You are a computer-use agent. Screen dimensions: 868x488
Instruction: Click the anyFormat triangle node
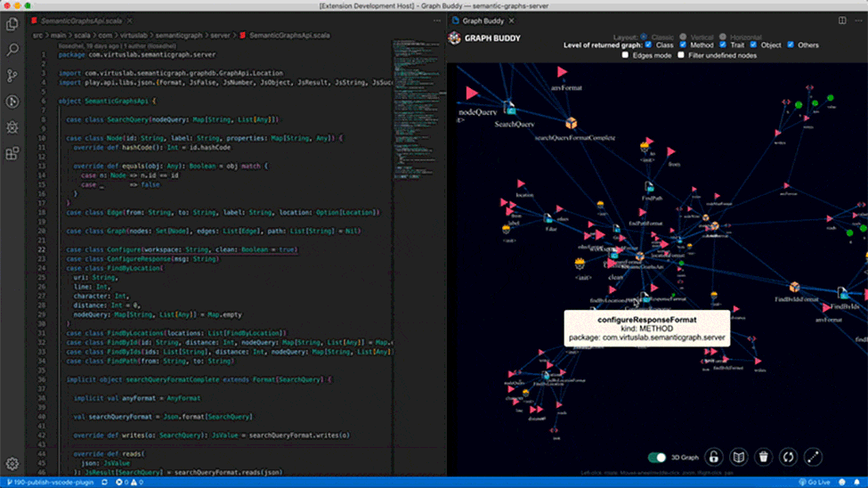[562, 71]
